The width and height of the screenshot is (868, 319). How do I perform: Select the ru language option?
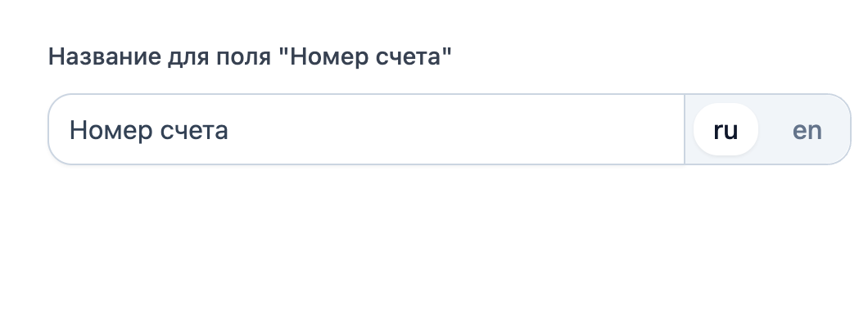click(x=726, y=130)
